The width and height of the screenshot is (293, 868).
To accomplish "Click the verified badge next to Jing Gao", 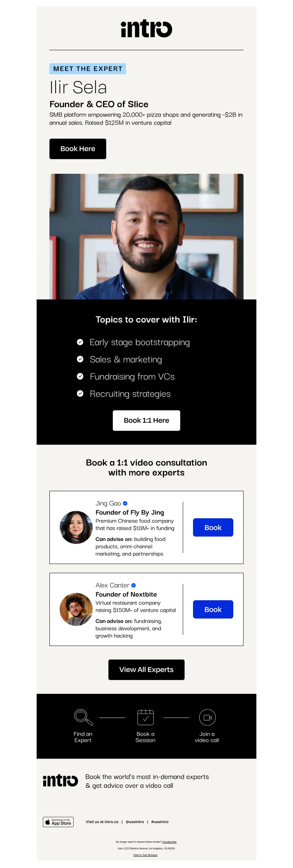I will pos(125,504).
